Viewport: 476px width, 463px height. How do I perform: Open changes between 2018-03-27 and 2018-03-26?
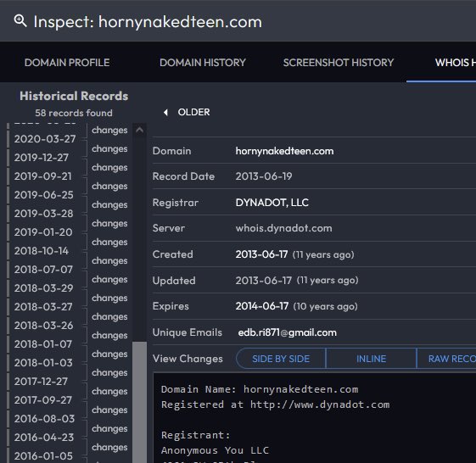(x=109, y=316)
